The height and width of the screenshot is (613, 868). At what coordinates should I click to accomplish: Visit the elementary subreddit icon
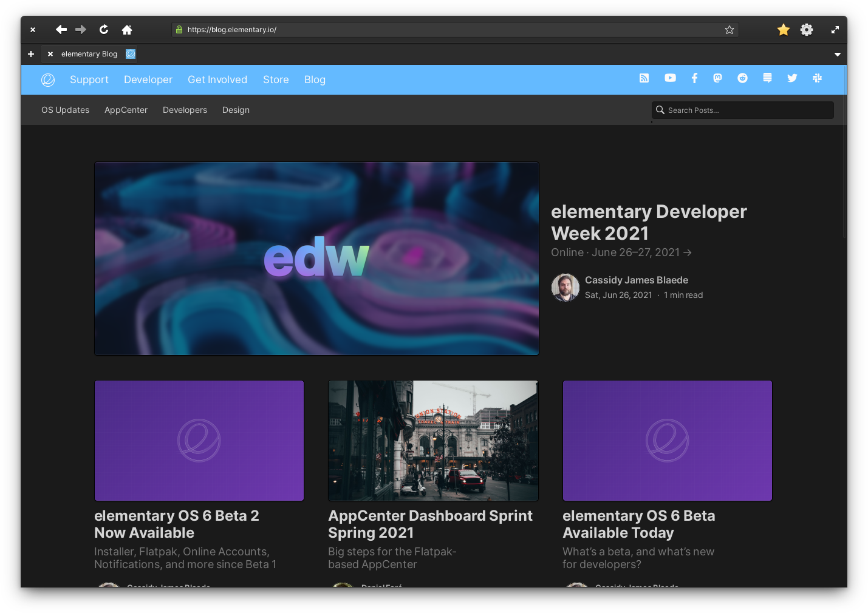[742, 78]
